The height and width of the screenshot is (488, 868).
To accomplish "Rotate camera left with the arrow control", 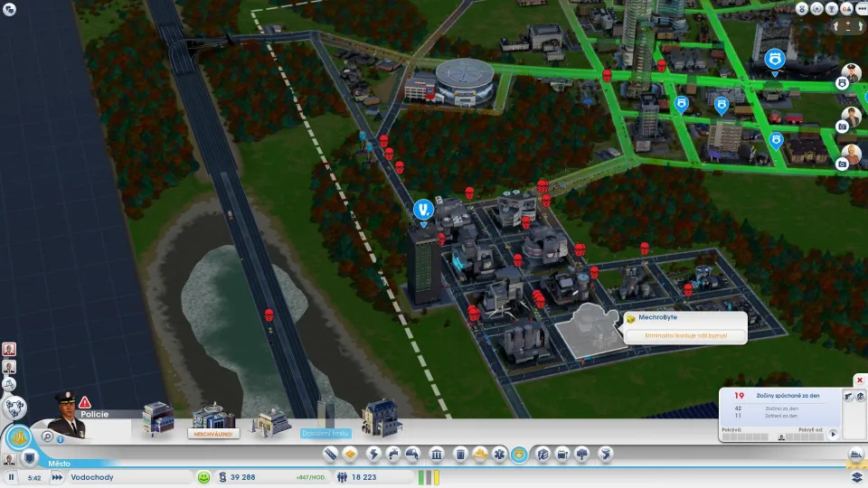I will (x=837, y=26).
